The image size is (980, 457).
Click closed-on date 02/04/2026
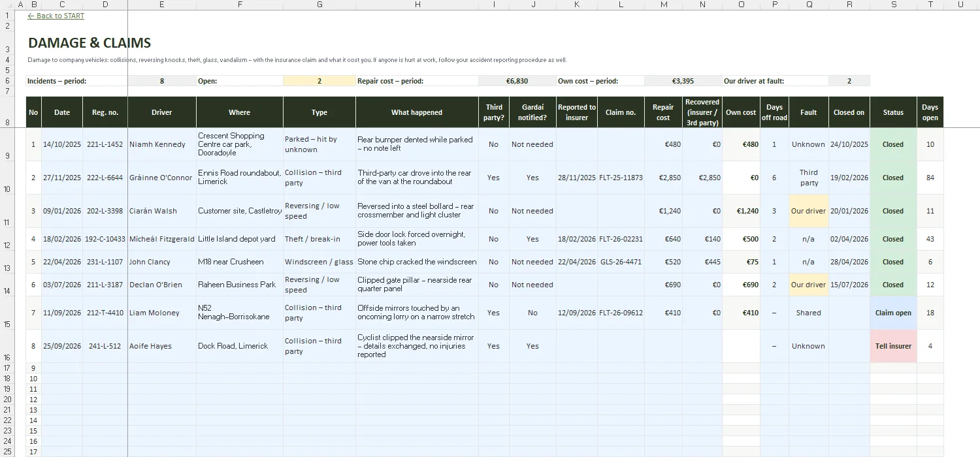pos(849,239)
